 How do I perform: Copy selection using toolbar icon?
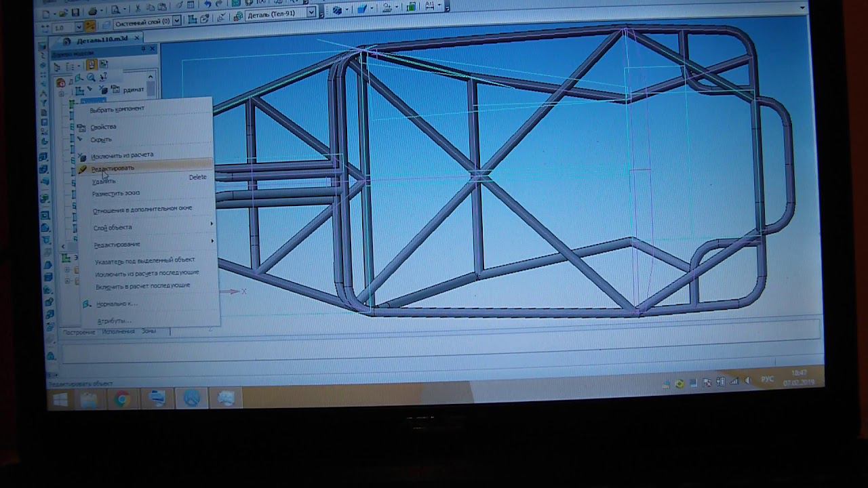151,7
